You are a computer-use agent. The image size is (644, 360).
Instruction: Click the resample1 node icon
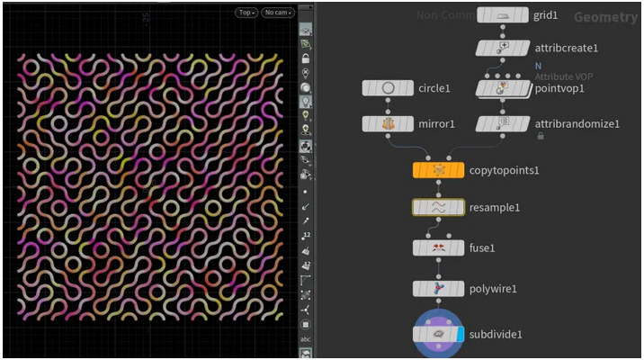pyautogui.click(x=438, y=208)
